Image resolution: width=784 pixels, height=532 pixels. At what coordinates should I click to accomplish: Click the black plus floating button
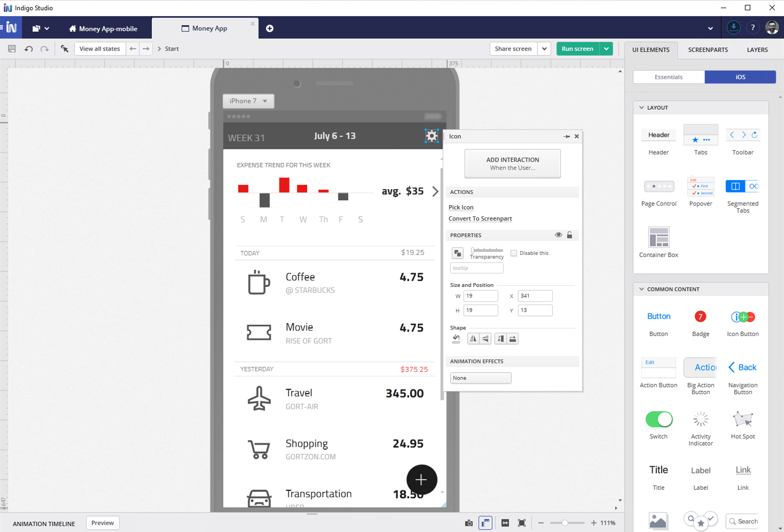421,479
